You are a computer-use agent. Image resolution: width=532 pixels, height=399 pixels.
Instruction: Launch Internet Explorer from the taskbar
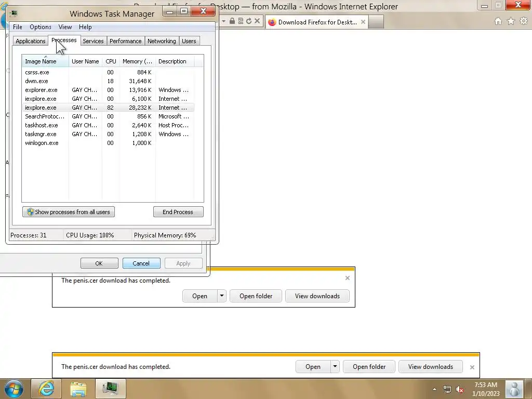[x=46, y=389]
